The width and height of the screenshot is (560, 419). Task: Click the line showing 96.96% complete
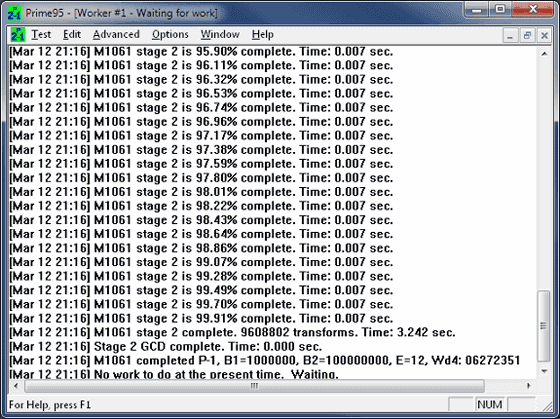(201, 122)
